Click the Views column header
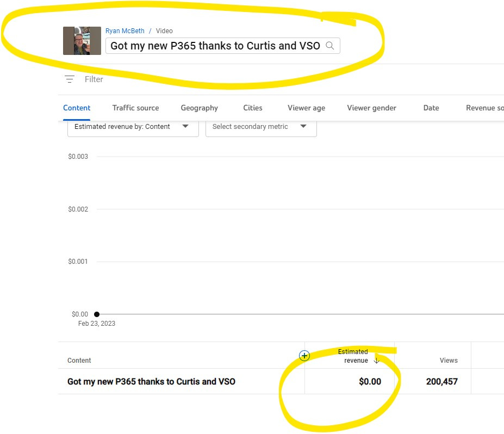504x434 pixels. tap(449, 361)
